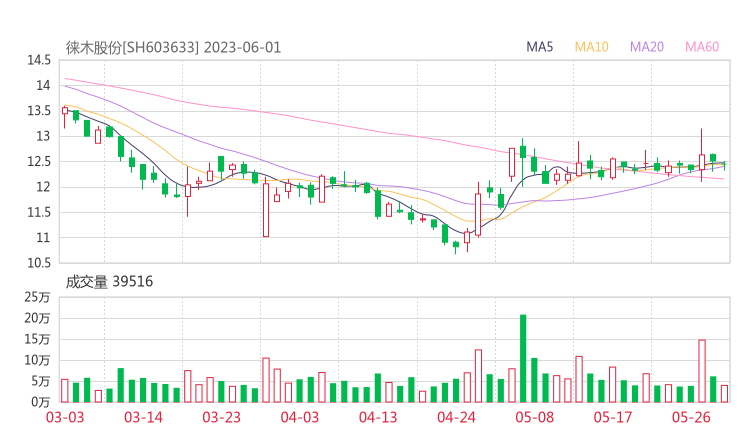This screenshot has height=440, width=740.
Task: Click the leftmost red volume bar
Action: click(65, 391)
